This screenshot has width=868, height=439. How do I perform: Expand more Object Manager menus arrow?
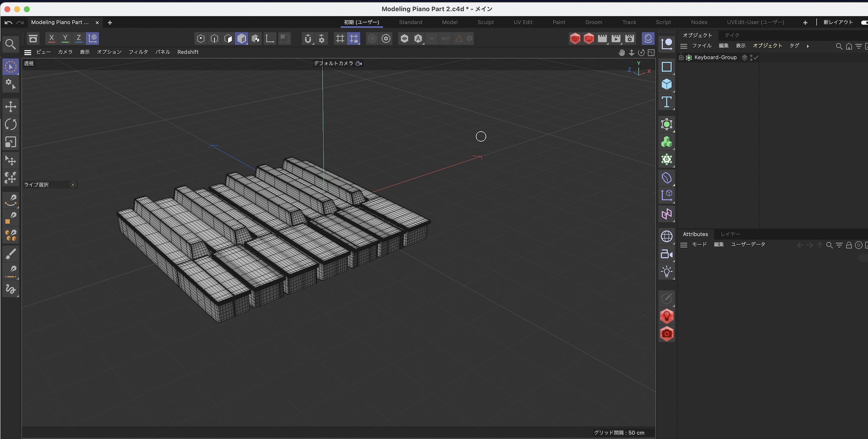808,46
